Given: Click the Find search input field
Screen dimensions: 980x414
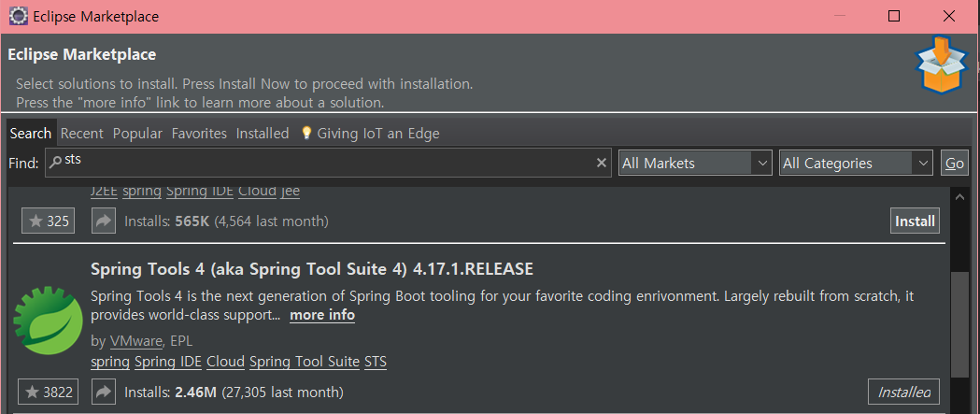Looking at the screenshot, I should (328, 164).
